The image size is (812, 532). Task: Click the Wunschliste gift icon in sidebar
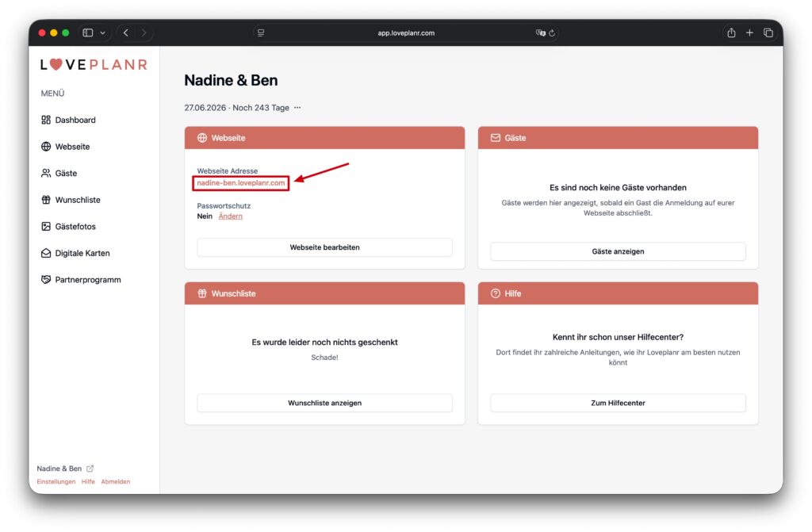pos(46,200)
